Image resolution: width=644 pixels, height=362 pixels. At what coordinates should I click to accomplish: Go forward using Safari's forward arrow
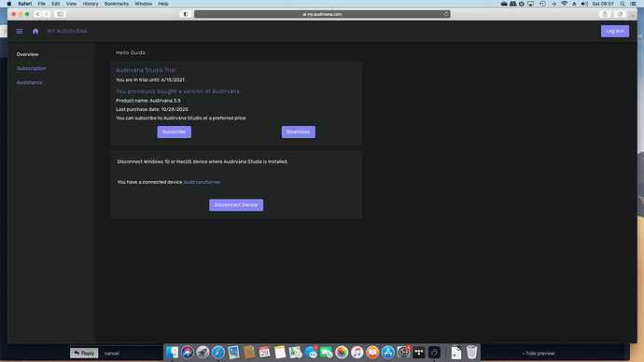[47, 14]
